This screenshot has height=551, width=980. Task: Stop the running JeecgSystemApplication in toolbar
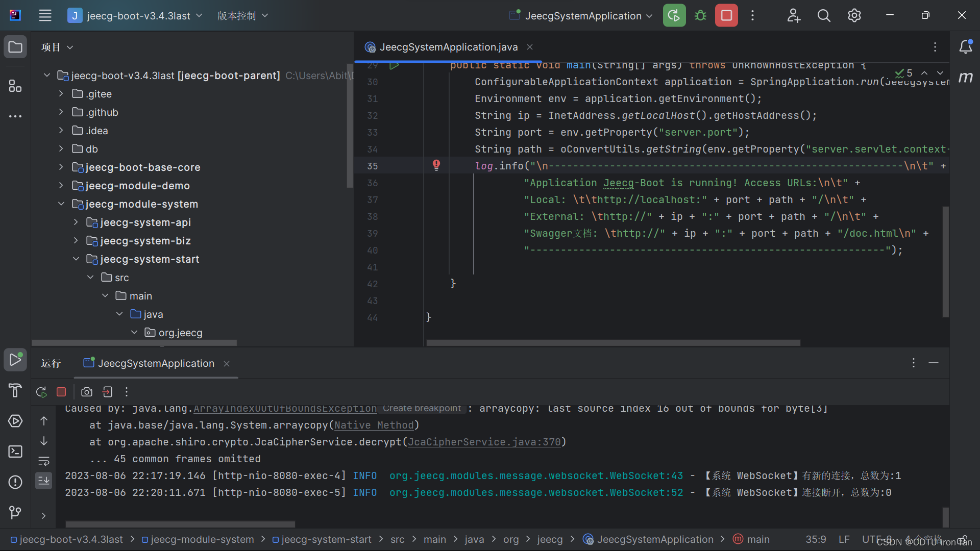726,15
